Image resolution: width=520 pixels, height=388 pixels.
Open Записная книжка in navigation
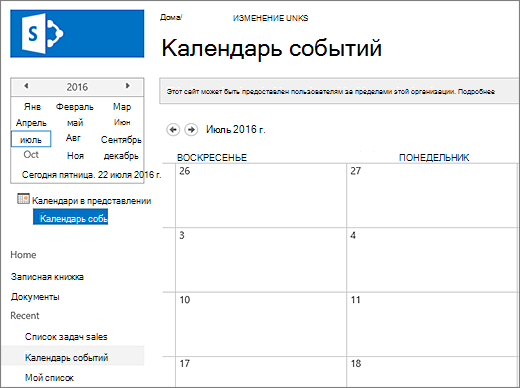(47, 277)
